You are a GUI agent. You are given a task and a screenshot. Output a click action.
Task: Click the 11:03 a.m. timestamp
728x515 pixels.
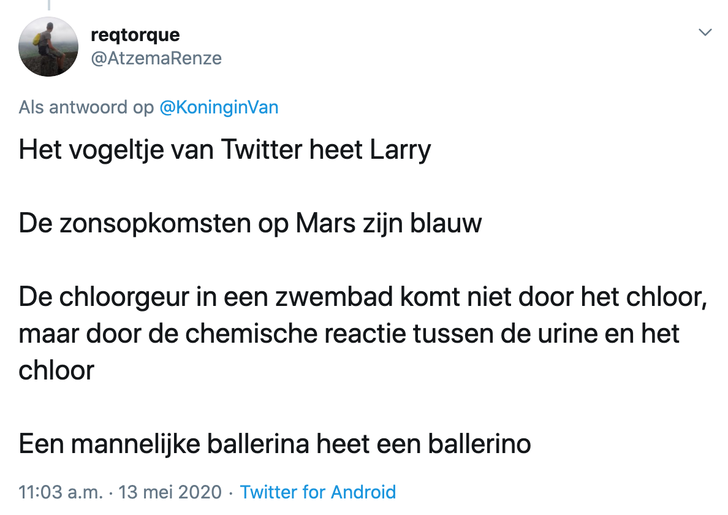(62, 492)
